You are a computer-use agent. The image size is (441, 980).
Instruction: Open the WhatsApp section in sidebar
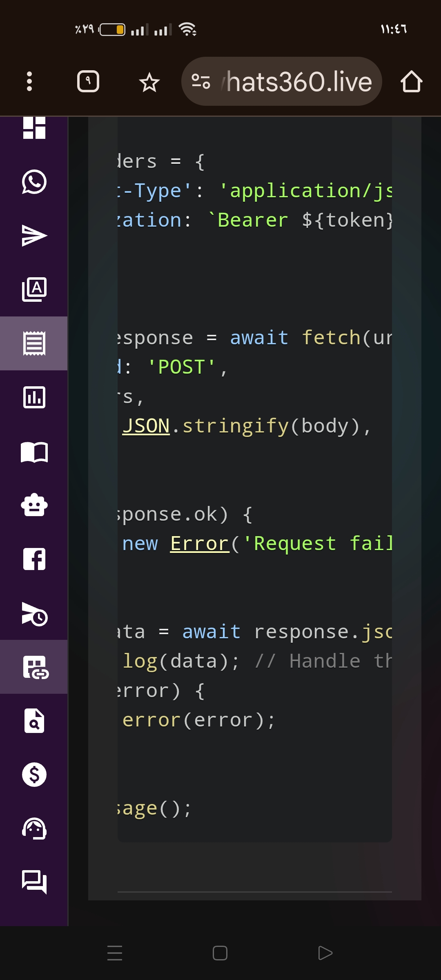tap(34, 182)
